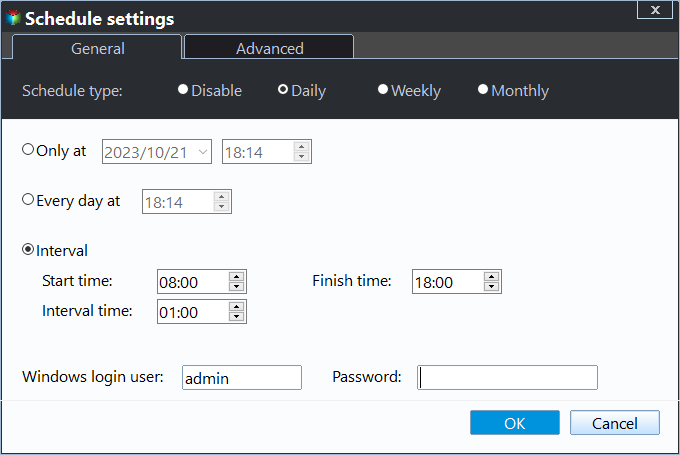Increase the Interval time with up arrow
Screen dimensions: 680x455
pos(236,307)
